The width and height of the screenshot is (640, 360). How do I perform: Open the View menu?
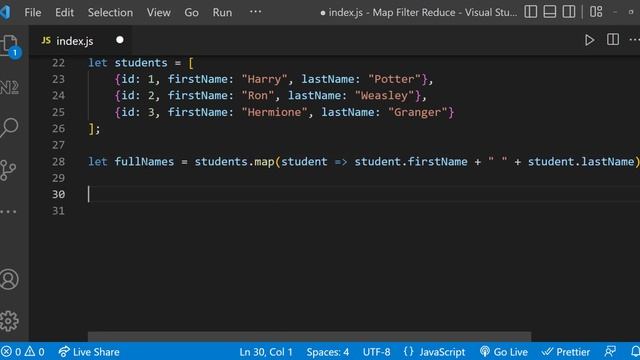[x=159, y=12]
